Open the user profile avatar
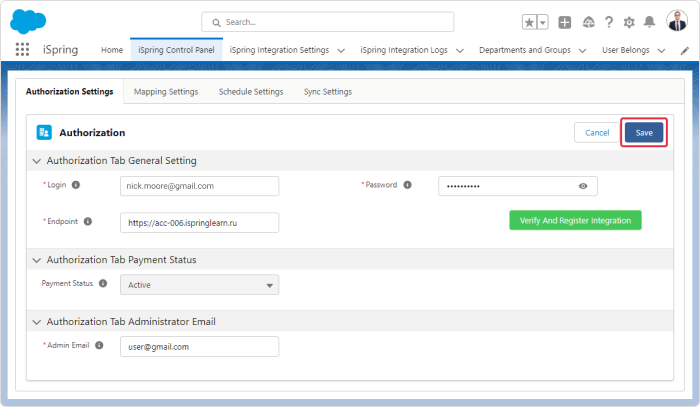The image size is (700, 407). tap(677, 21)
